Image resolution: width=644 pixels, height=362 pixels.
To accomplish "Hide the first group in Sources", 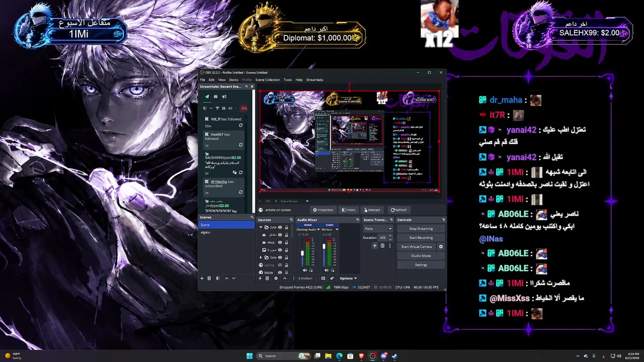I will coord(280,227).
